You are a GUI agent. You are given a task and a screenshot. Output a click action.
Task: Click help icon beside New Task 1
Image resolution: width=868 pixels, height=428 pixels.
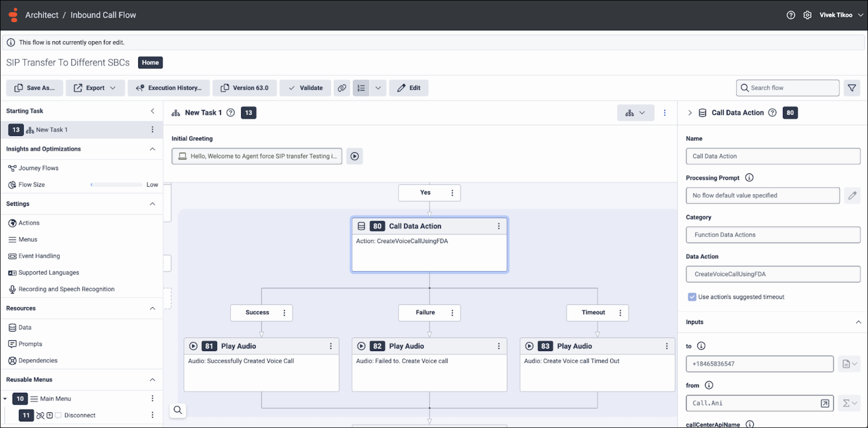[231, 113]
